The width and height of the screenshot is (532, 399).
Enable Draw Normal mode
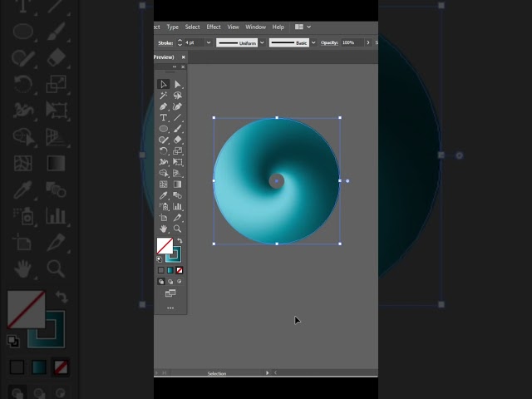tap(161, 281)
